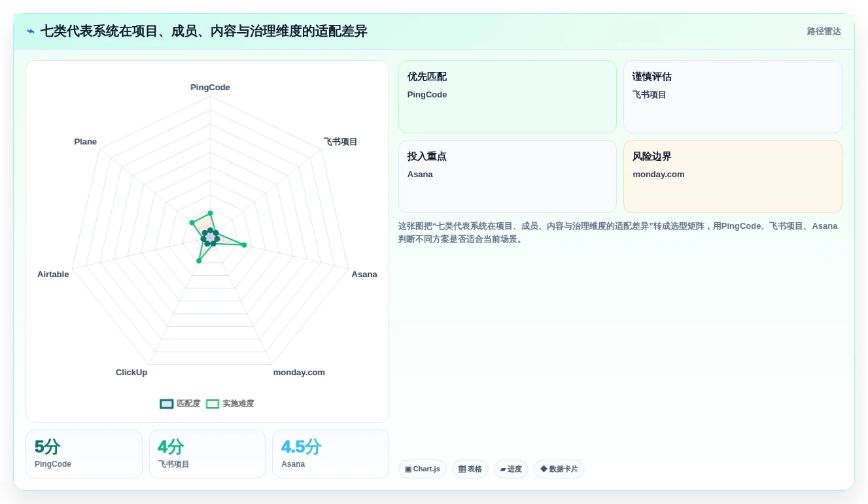Select the 实施难度 data point toward Asana
This screenshot has width=868, height=504.
click(244, 245)
